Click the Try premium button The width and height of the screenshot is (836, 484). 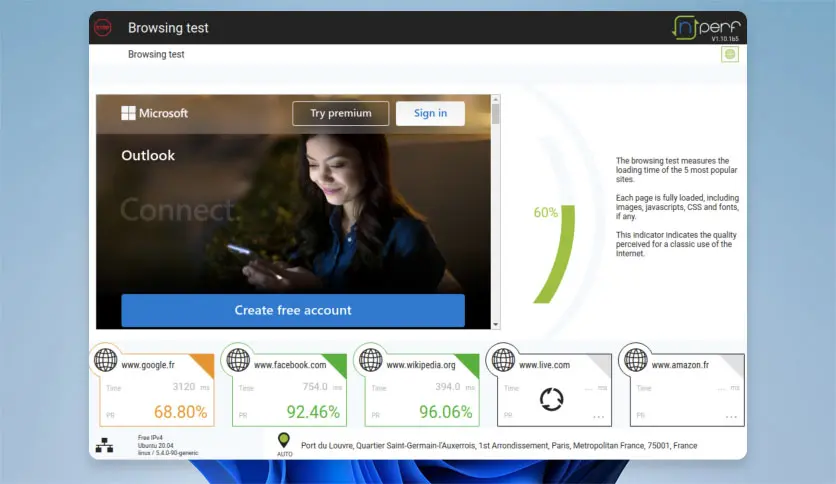(341, 113)
